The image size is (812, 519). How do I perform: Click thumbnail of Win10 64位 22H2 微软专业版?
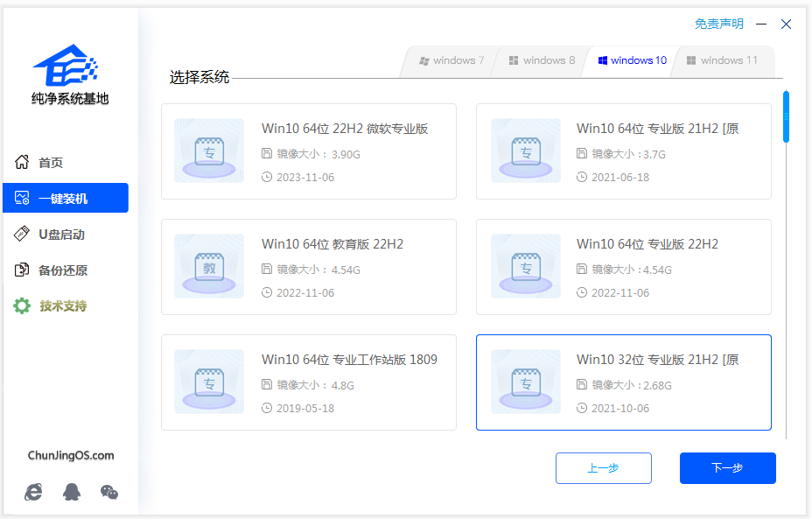[209, 151]
